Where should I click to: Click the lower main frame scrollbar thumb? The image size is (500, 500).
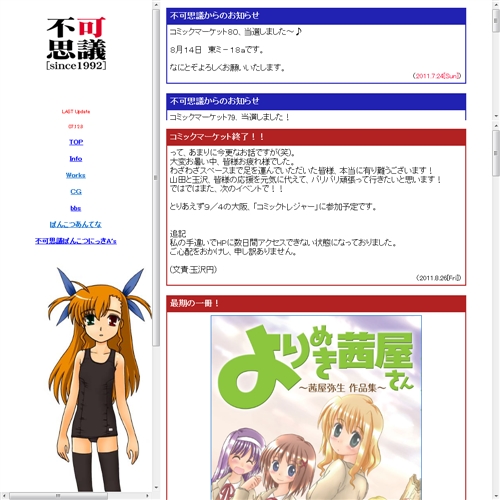pyautogui.click(x=496, y=153)
